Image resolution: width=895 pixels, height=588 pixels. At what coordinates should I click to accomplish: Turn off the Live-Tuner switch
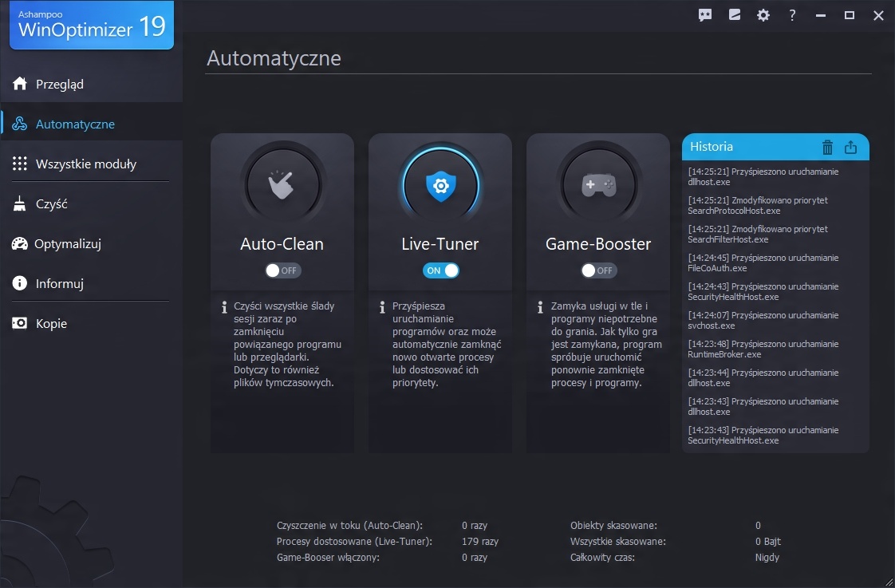pos(440,270)
